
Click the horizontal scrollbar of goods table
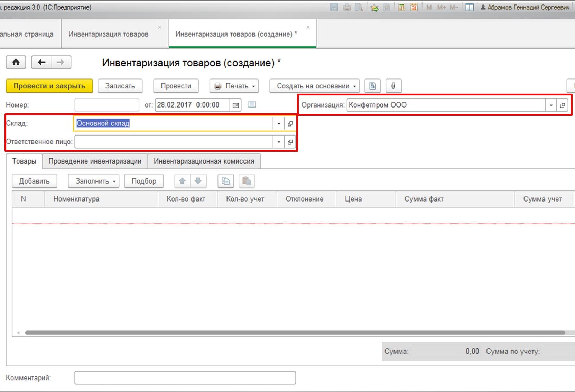[295, 333]
